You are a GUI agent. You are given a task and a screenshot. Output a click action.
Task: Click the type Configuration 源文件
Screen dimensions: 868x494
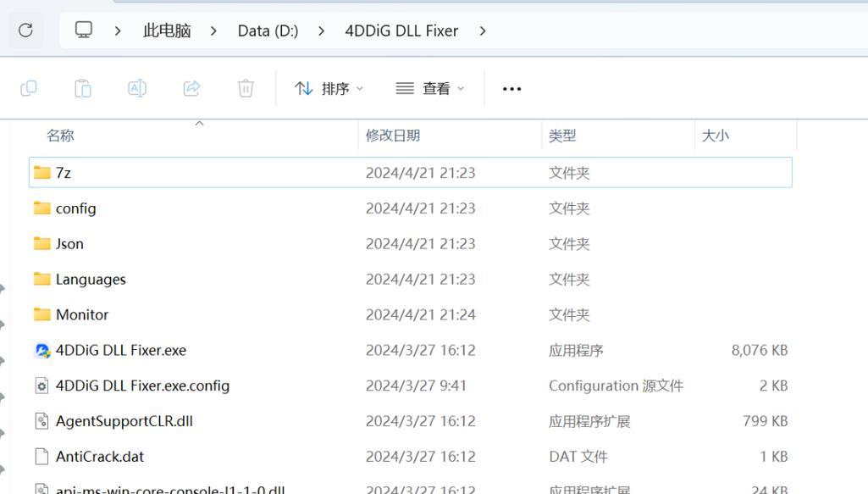point(616,386)
